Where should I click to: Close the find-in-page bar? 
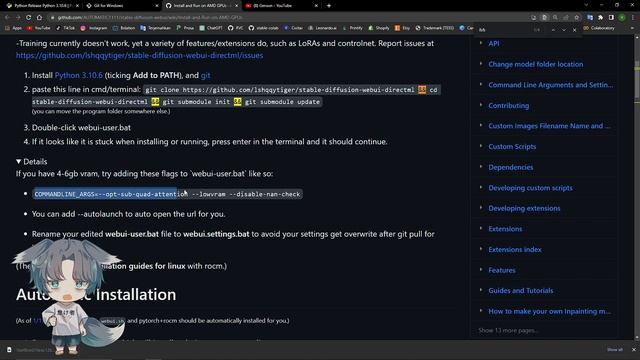pyautogui.click(x=574, y=30)
